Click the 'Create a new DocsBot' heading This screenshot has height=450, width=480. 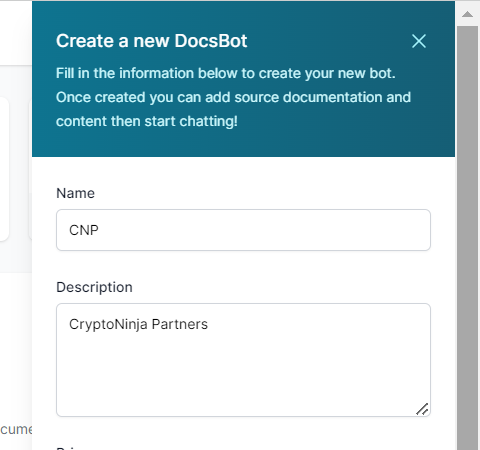coord(152,41)
